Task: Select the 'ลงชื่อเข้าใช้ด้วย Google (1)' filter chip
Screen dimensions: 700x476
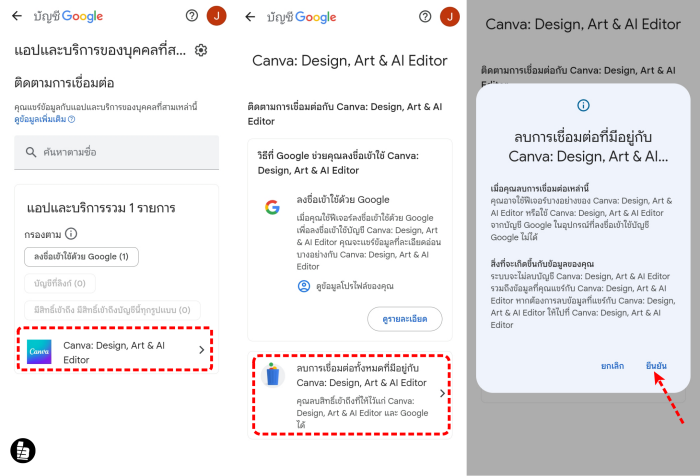Action: coord(81,257)
